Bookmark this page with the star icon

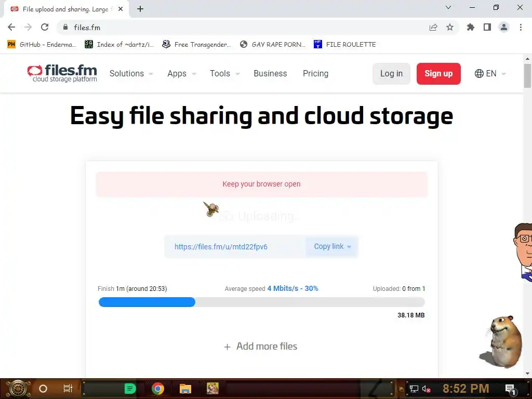click(450, 27)
